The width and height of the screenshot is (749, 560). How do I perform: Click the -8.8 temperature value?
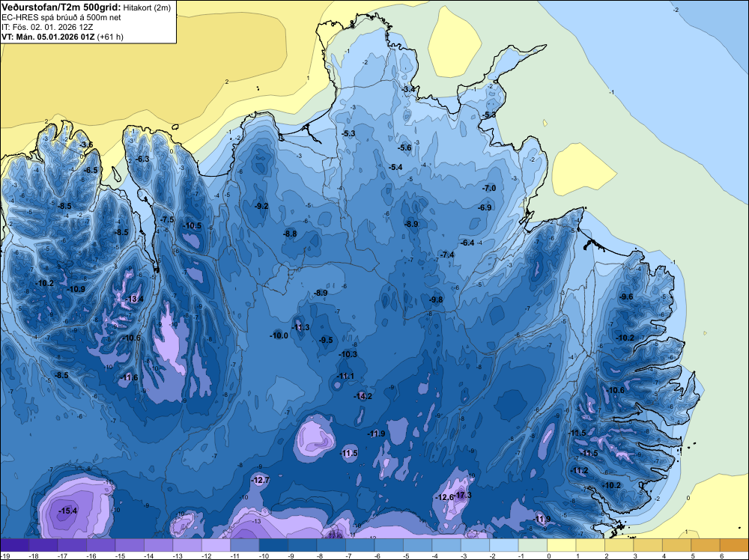click(x=290, y=234)
